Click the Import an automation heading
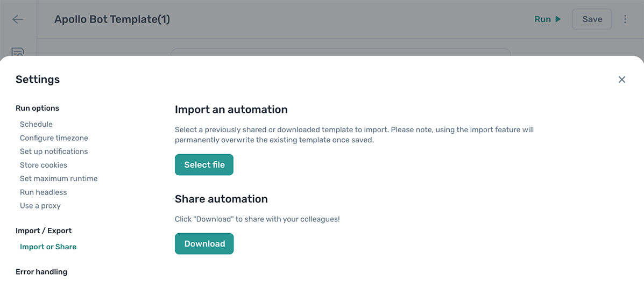Screen dimensions: 644x281 coord(231,110)
